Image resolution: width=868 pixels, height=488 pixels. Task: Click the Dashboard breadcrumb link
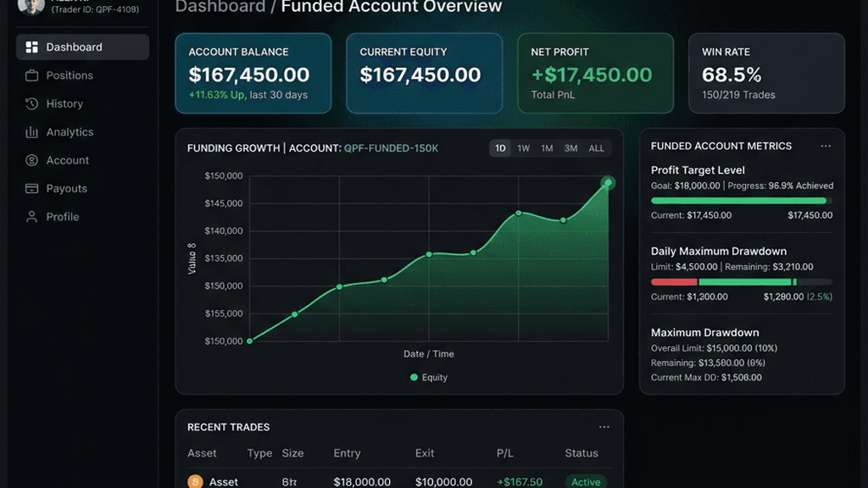(220, 7)
